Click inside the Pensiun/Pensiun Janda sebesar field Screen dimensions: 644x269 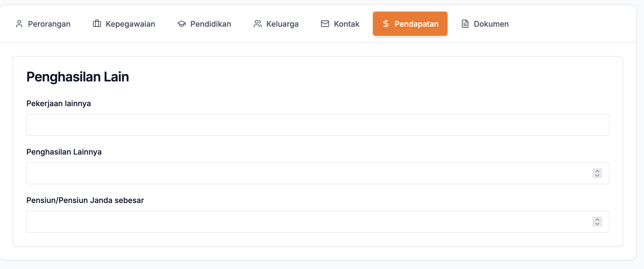coord(302,221)
